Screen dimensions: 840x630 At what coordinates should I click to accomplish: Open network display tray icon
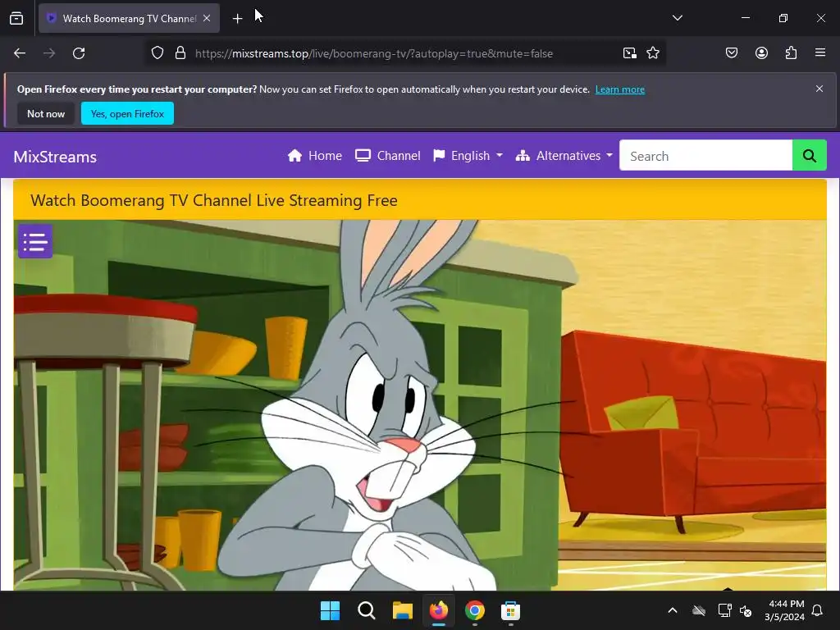coord(724,610)
